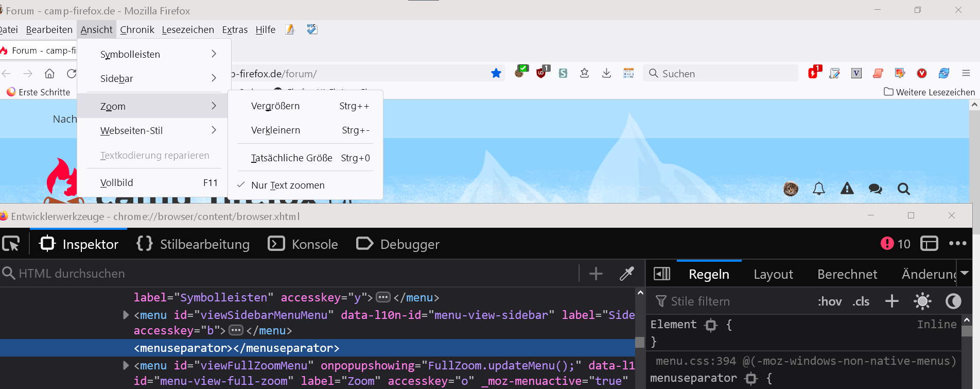Click the error count indicator showing 10

tap(896, 244)
